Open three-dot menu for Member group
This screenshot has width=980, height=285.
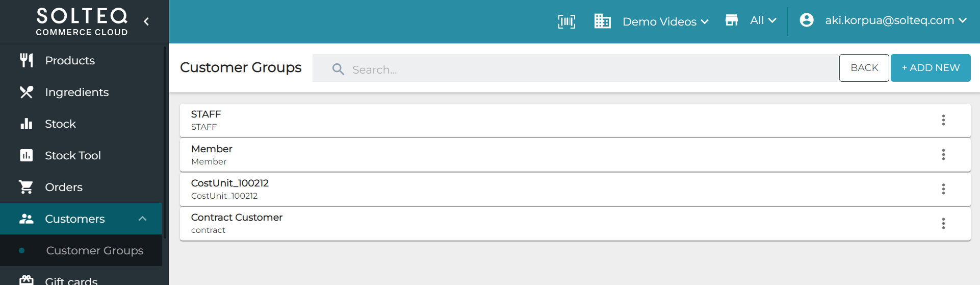(x=943, y=155)
